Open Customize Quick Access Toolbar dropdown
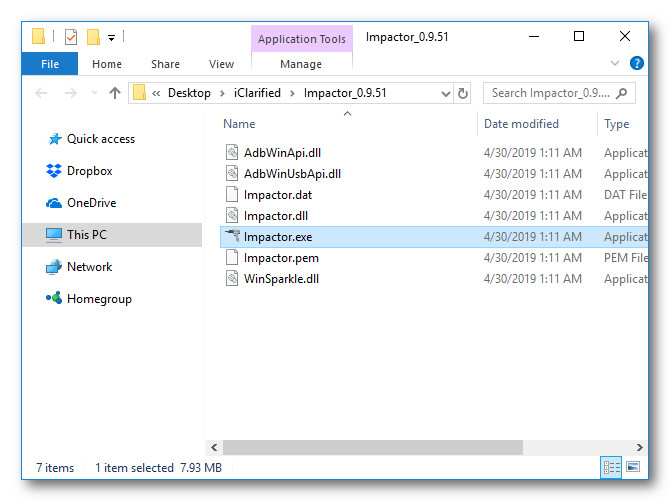The height and width of the screenshot is (501, 670). click(x=111, y=38)
